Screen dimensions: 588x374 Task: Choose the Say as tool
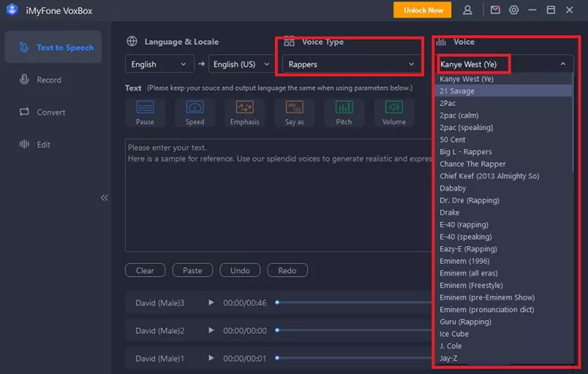coord(295,107)
